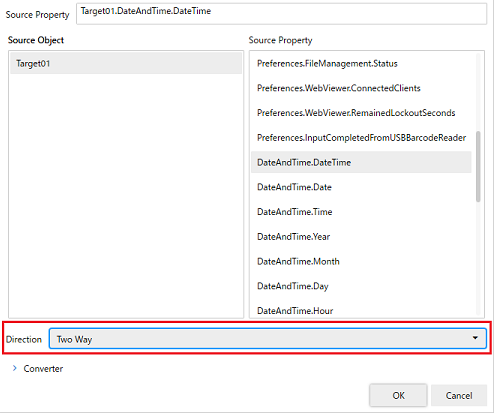Screen dimensions: 494x413
Task: Click the Source Property text field
Action: tap(281, 14)
